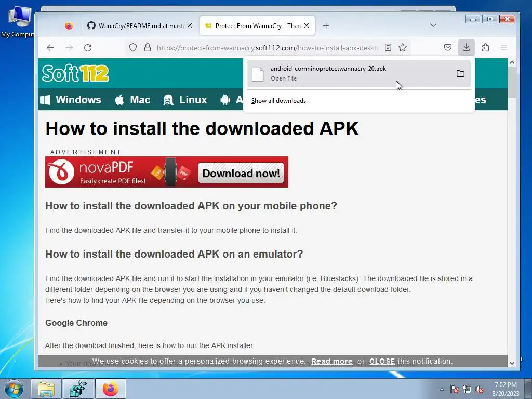
Task: Open the tracking protection shield icon
Action: coord(133,47)
